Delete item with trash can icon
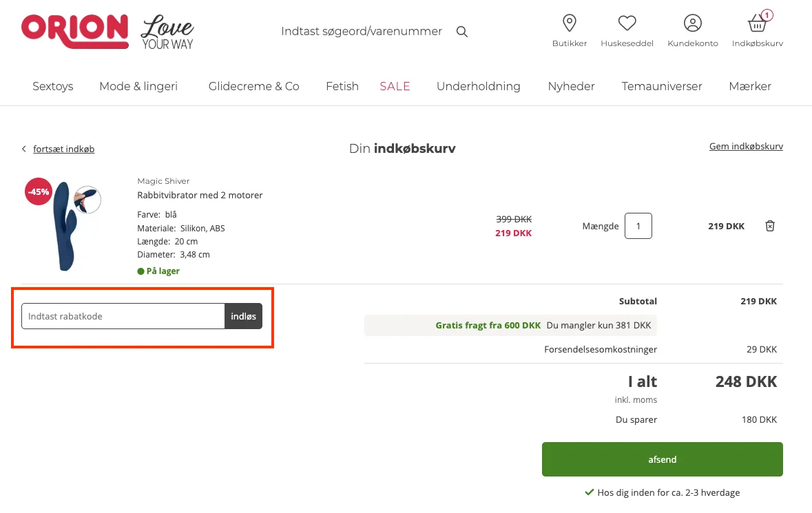Viewport: 812px width, 513px height. [770, 226]
